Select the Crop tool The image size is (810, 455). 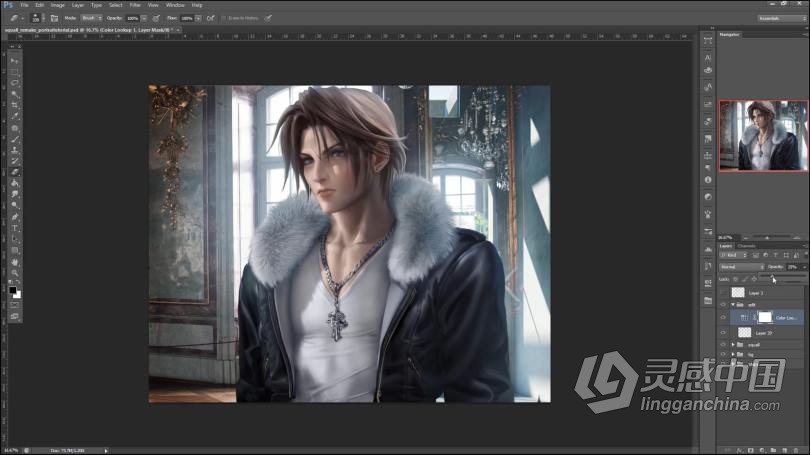coord(14,105)
